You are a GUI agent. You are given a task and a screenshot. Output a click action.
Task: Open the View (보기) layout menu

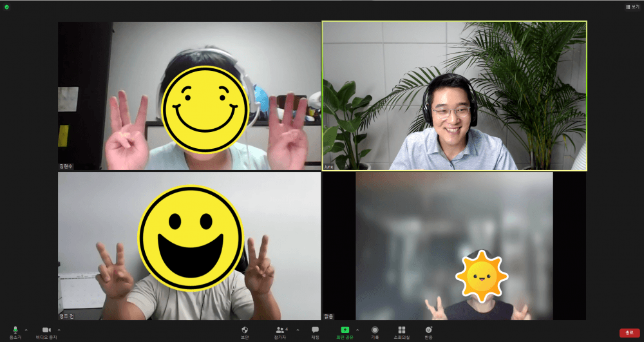[632, 6]
